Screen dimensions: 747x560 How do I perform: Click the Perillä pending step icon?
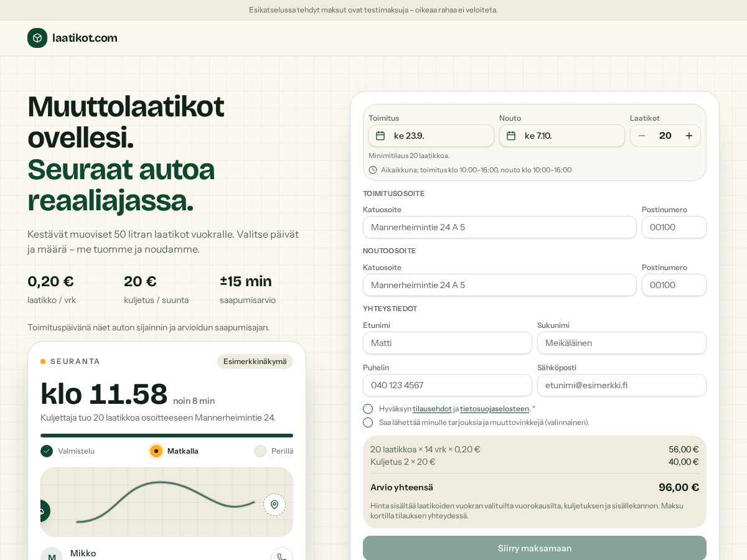pos(260,451)
